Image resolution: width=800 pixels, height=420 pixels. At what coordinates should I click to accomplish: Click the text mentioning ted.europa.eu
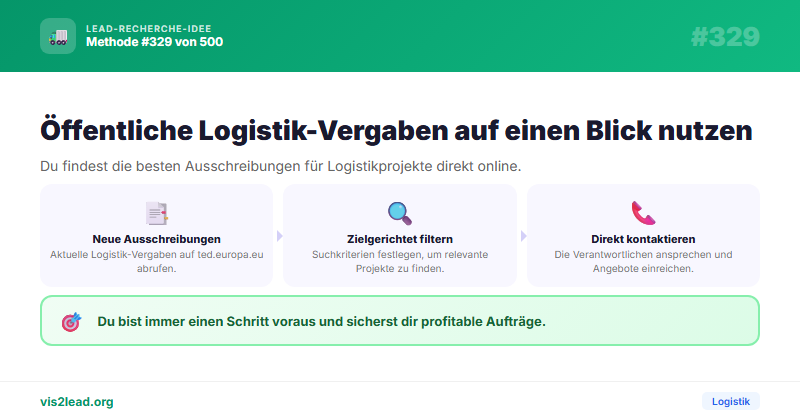[157, 261]
